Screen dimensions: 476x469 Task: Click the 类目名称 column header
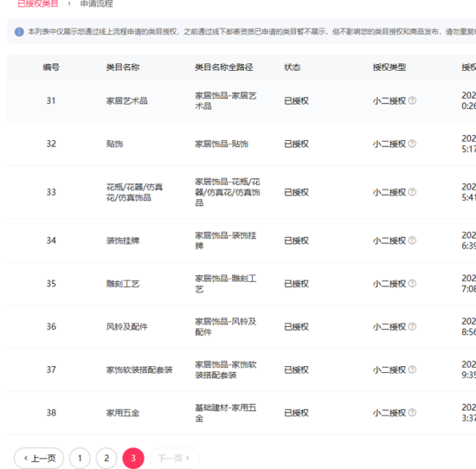coord(123,67)
